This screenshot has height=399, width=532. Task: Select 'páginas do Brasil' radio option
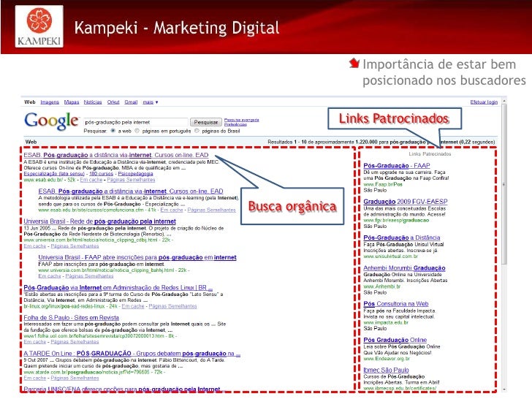pos(197,131)
